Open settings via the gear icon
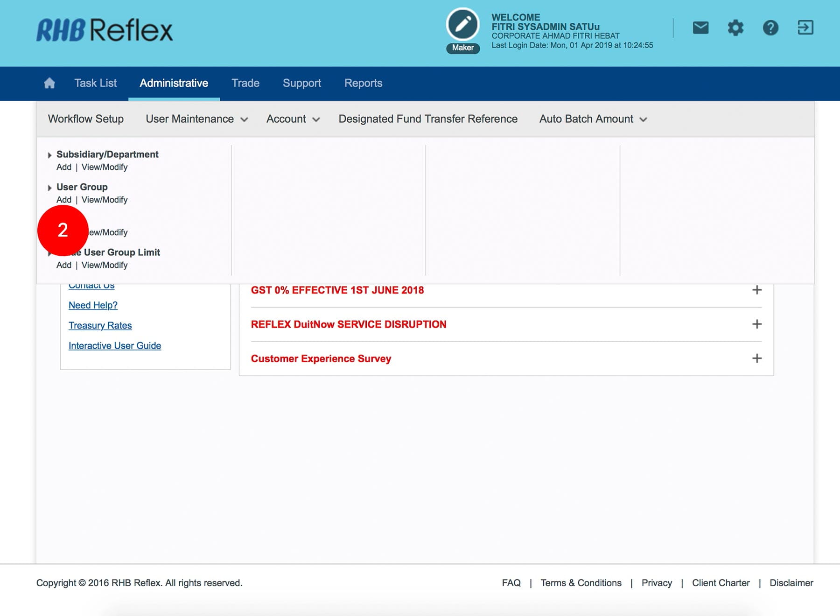The height and width of the screenshot is (616, 840). pyautogui.click(x=735, y=28)
